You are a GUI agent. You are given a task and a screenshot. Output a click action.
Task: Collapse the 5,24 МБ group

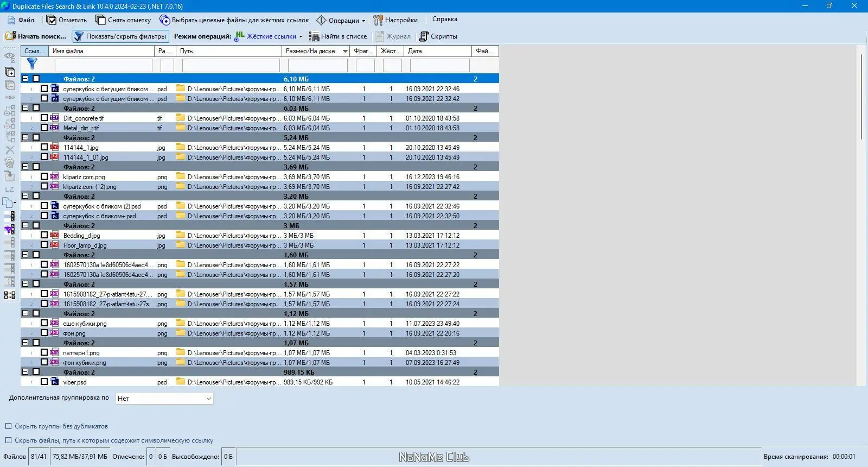point(25,137)
